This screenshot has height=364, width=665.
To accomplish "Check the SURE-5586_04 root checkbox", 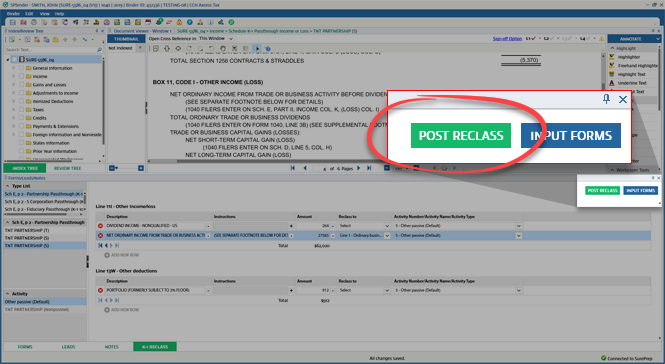I will tap(15, 60).
